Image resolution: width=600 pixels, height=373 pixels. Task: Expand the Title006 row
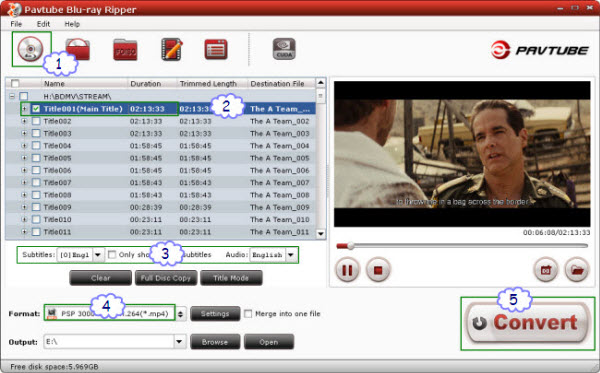pyautogui.click(x=24, y=170)
